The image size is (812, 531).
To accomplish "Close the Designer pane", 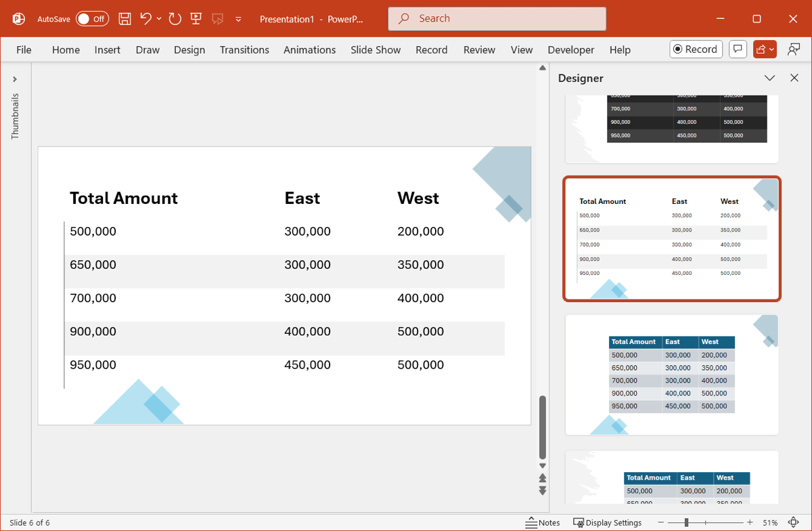I will pos(794,78).
